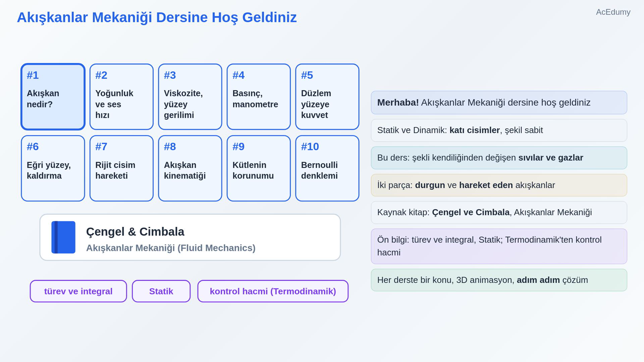Click subtitle 'Akışkanlar Mekaniği (Fluid Mechanics)'

tap(171, 248)
